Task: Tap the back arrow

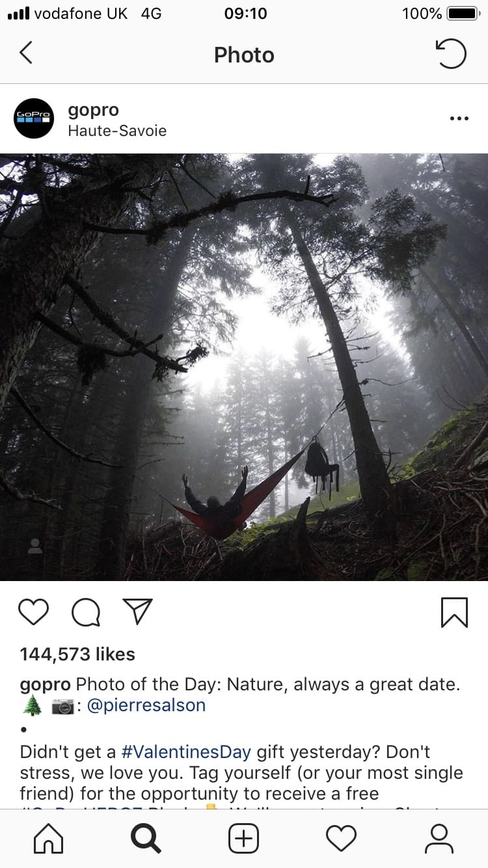Action: [x=26, y=53]
